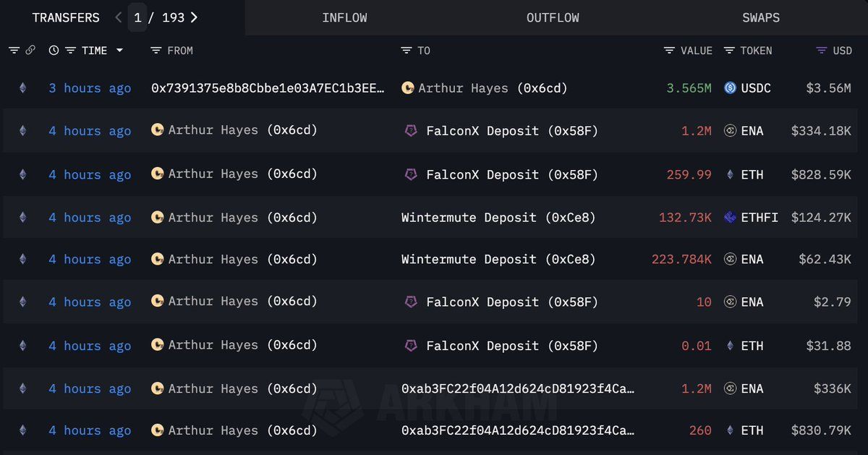The image size is (868, 455).
Task: Open the SWAPS tab
Action: [x=761, y=17]
